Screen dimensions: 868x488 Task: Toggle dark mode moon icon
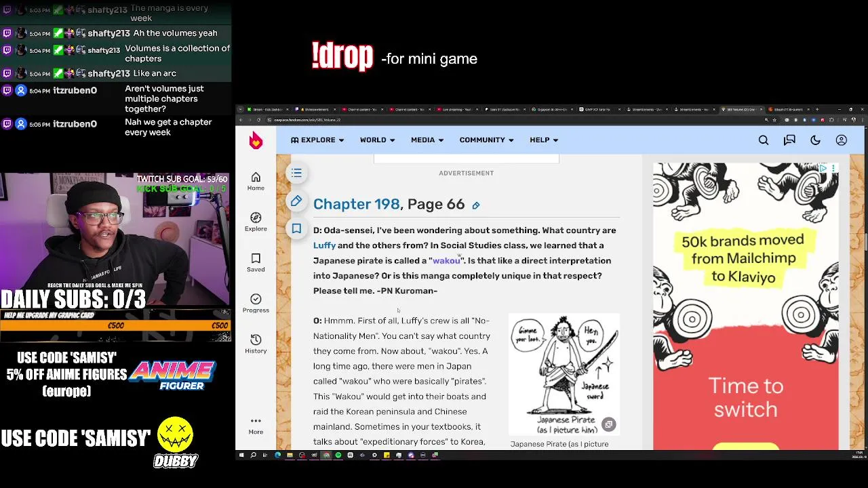(815, 140)
